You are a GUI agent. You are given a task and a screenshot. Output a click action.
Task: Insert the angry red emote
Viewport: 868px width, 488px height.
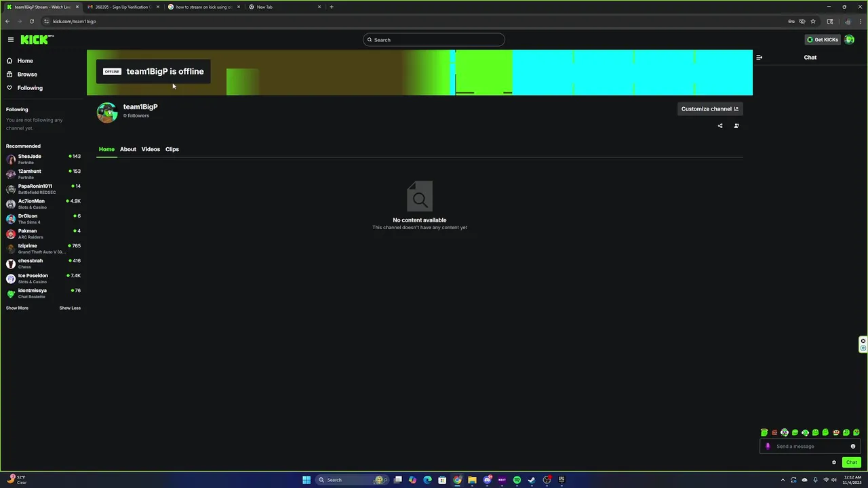[x=774, y=432]
